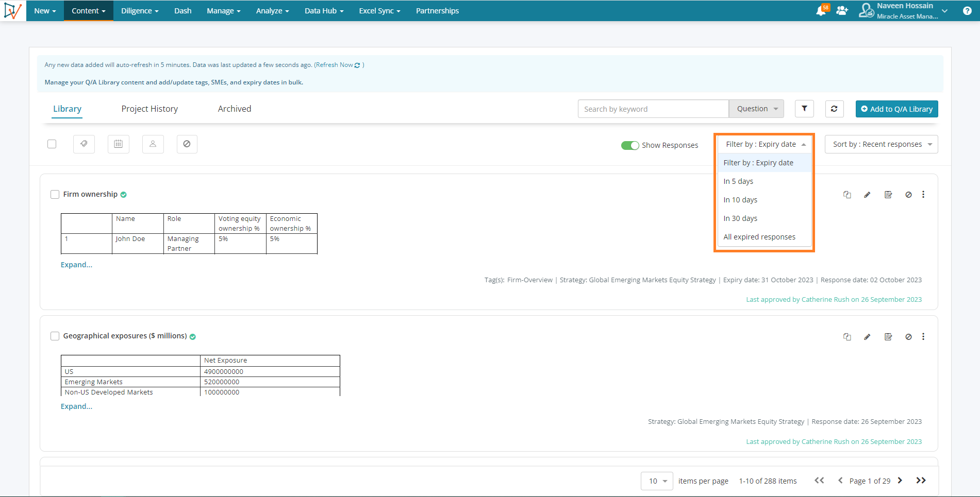Select the In 30 days filter option
The width and height of the screenshot is (980, 497).
pos(765,218)
